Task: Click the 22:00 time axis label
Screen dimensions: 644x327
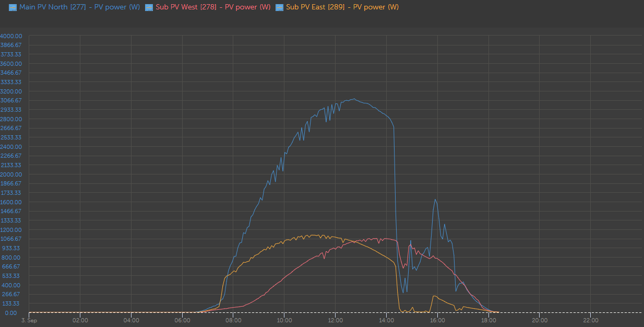Action: point(590,320)
